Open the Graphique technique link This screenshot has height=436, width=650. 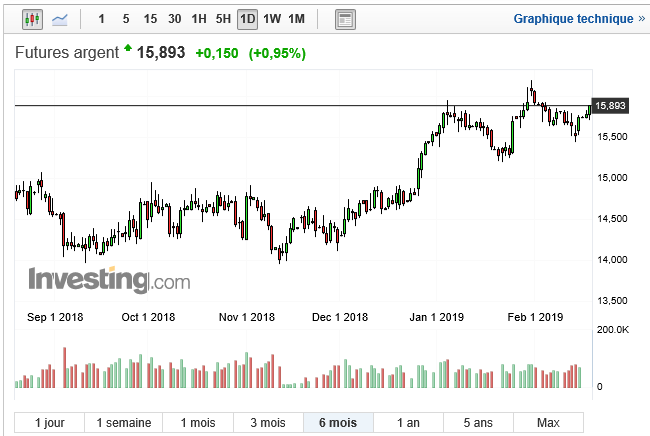(x=579, y=19)
